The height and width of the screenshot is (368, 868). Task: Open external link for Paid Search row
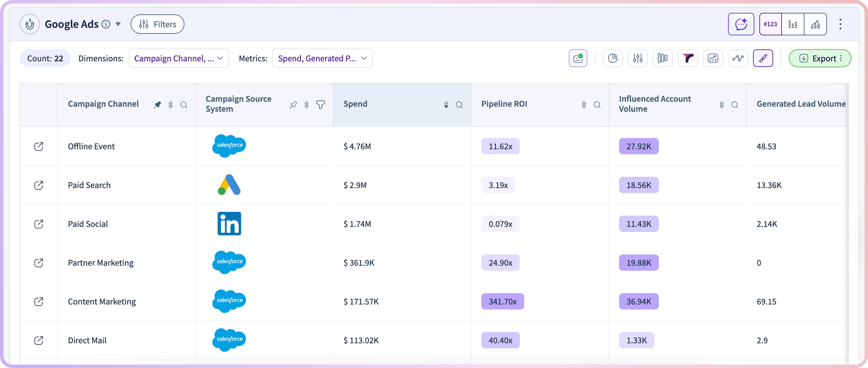[x=39, y=185]
